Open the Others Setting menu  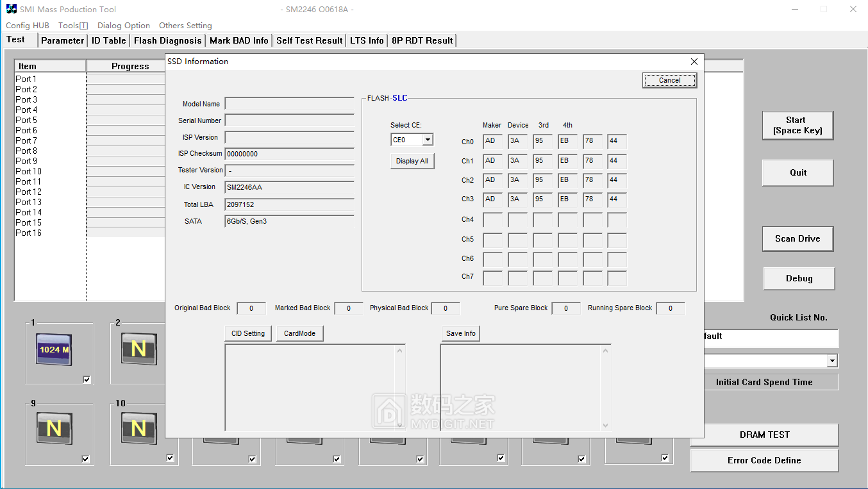(185, 26)
